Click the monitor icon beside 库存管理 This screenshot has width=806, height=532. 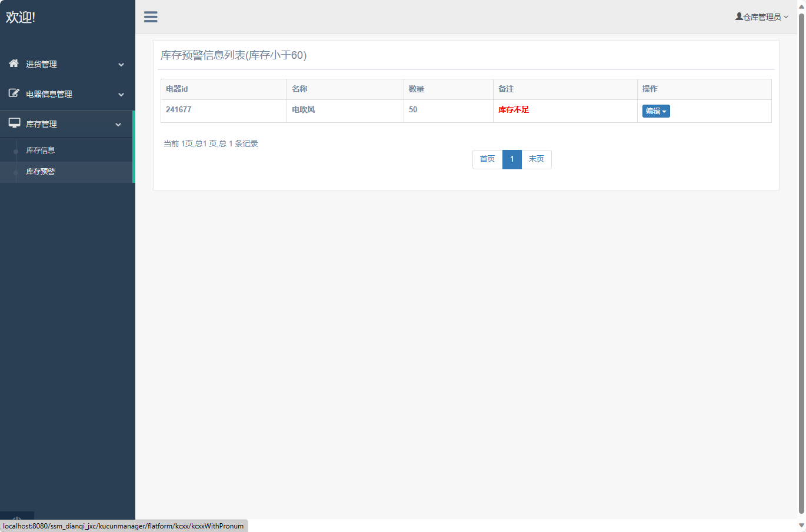(14, 123)
